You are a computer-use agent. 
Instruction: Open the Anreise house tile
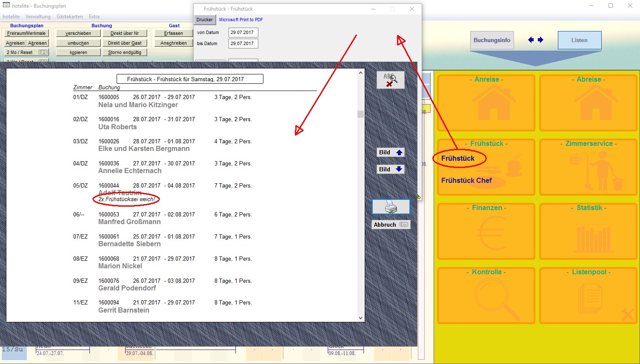coord(486,103)
